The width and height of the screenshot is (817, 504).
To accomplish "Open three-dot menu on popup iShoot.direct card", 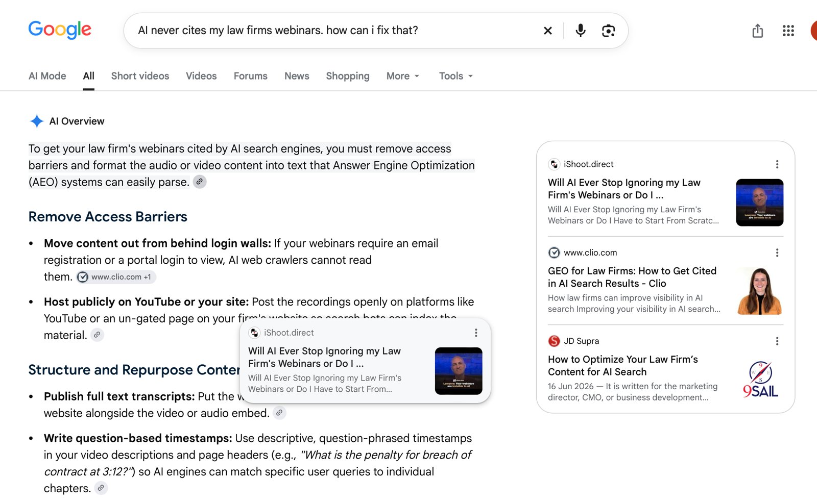I will 476,333.
